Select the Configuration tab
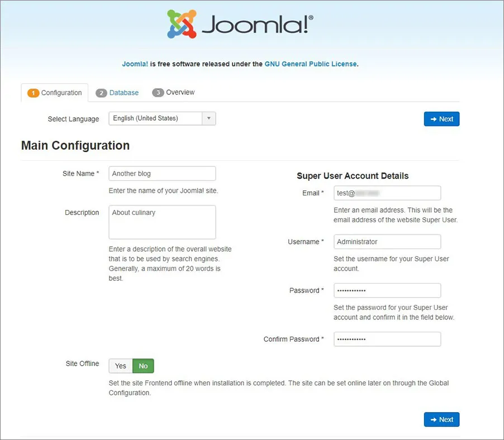The height and width of the screenshot is (440, 504). click(61, 93)
